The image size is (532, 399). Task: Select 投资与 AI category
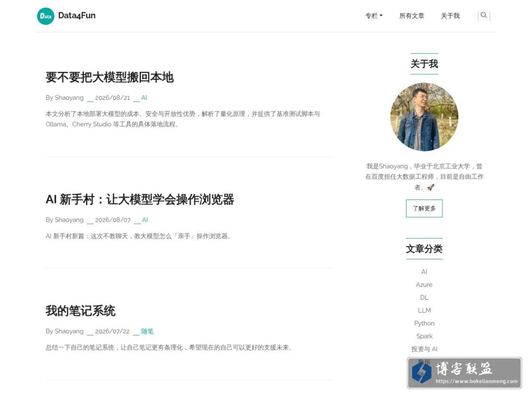(x=424, y=349)
